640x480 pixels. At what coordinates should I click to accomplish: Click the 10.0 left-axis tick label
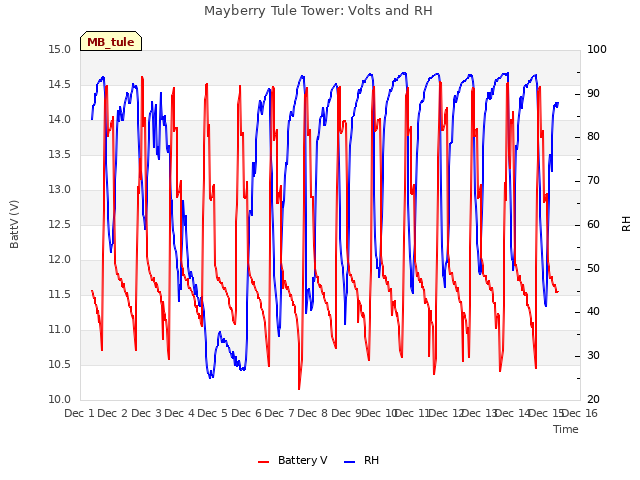point(59,400)
